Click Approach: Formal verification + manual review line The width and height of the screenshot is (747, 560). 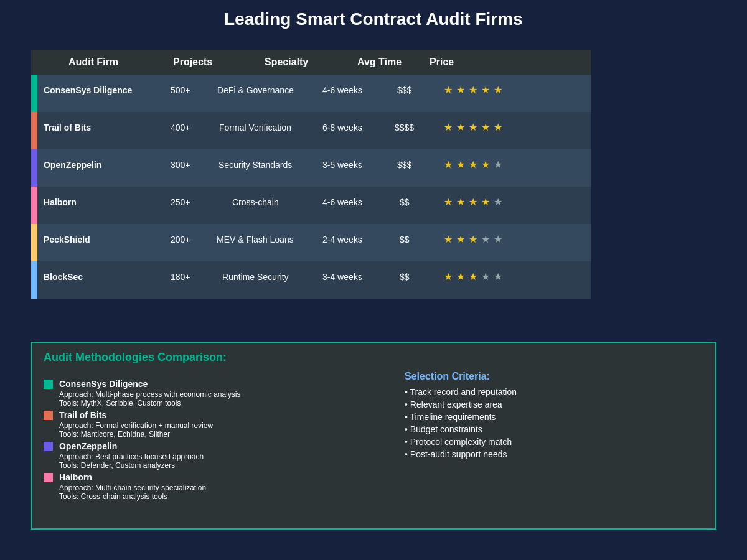pyautogui.click(x=136, y=426)
